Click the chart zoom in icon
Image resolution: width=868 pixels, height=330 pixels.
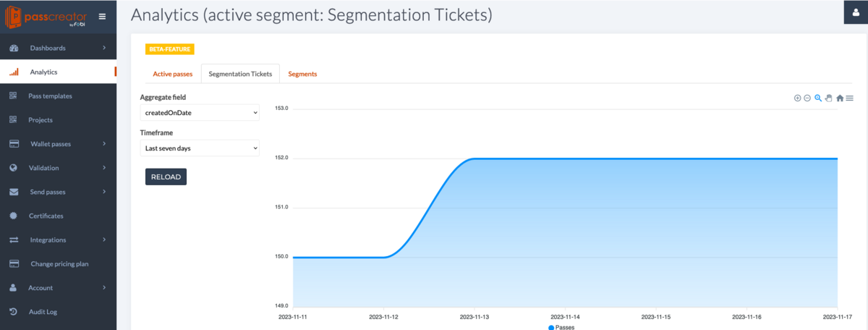coord(797,98)
